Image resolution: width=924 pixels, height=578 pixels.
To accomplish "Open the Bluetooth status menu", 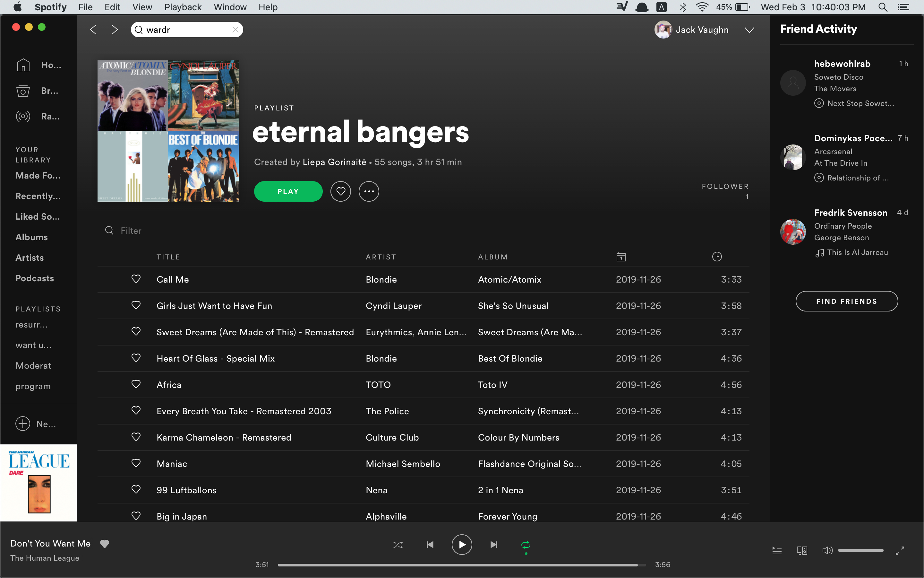I will [x=683, y=7].
